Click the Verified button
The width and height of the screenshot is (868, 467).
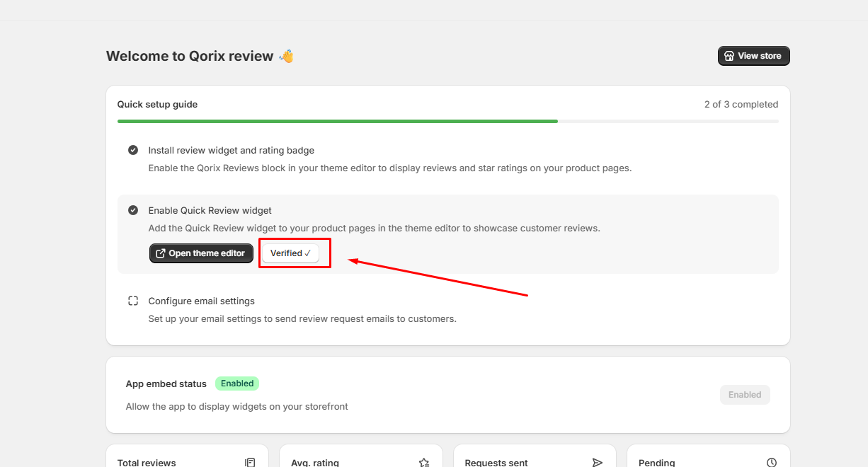coord(290,253)
